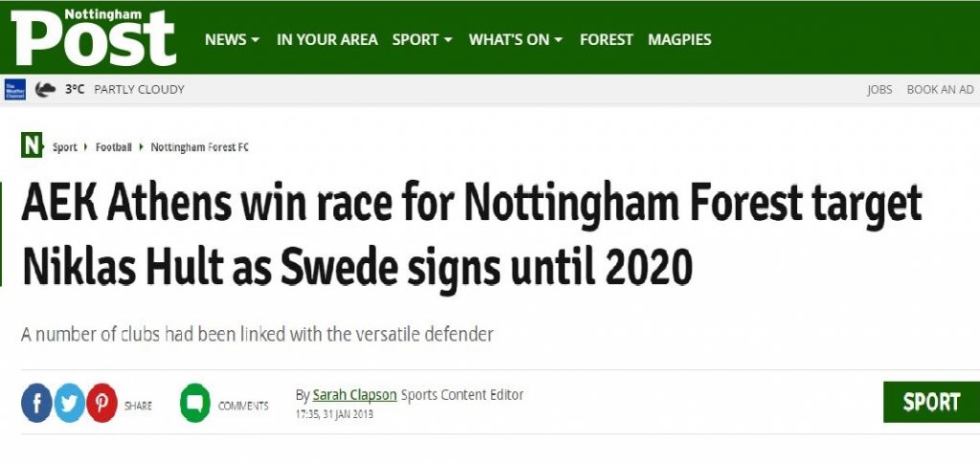Click the green Sport section button
The width and height of the screenshot is (980, 463).
tap(930, 402)
